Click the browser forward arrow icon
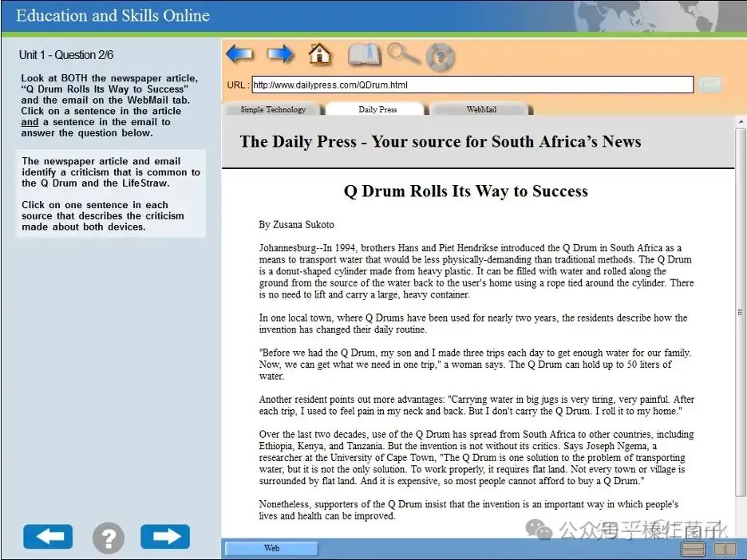The image size is (747, 560). pyautogui.click(x=280, y=54)
